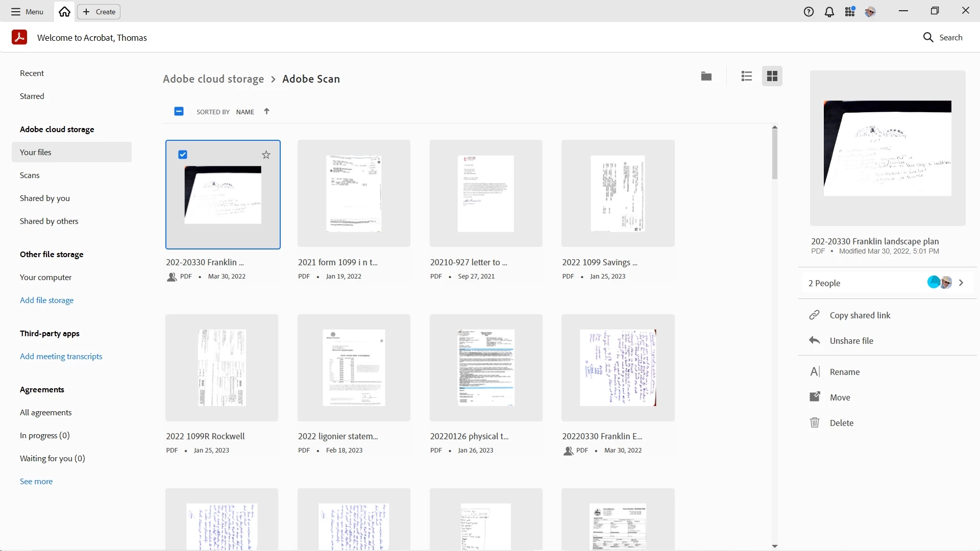Star the 202-20330 Franklin file
The image size is (980, 551).
coord(266,155)
